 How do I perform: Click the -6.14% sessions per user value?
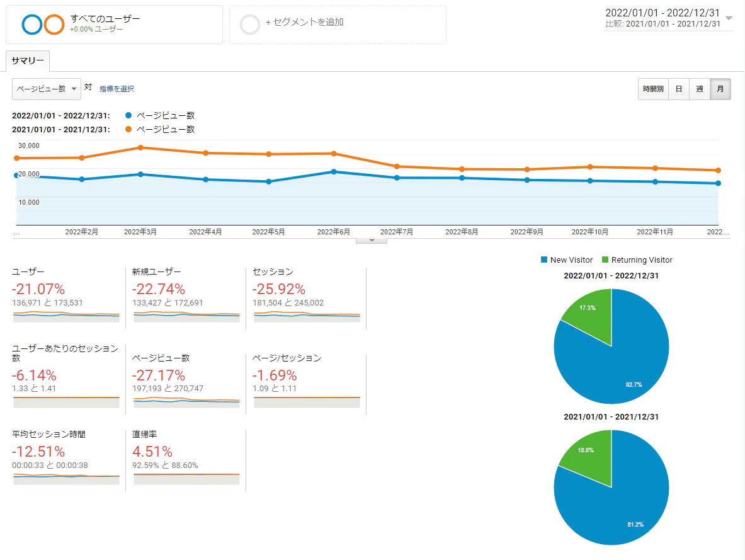coord(34,375)
